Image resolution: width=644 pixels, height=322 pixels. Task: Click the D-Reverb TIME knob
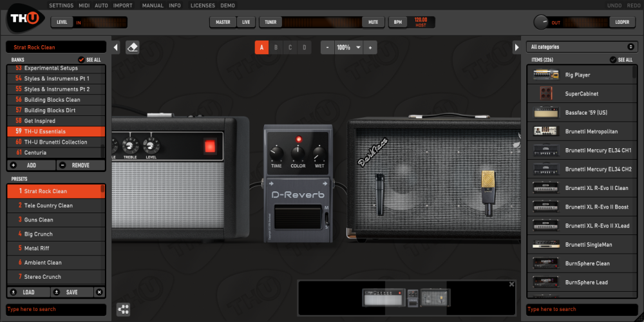[x=276, y=155]
